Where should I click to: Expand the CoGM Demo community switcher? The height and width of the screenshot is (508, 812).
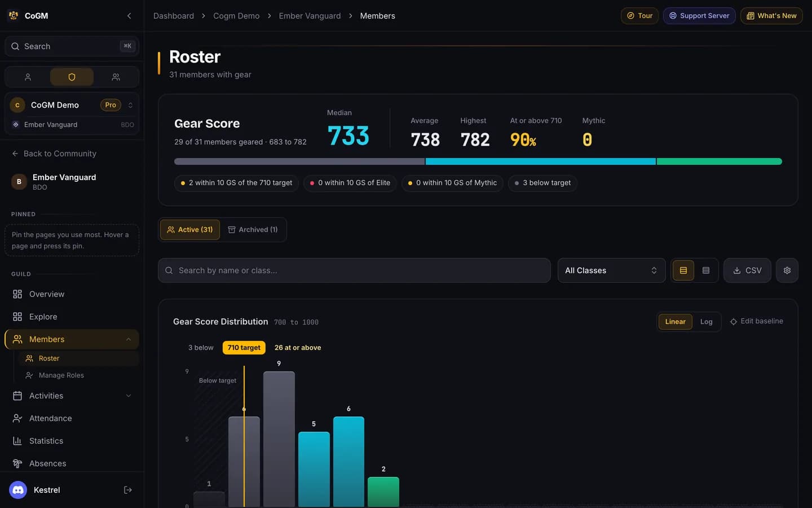coord(72,105)
